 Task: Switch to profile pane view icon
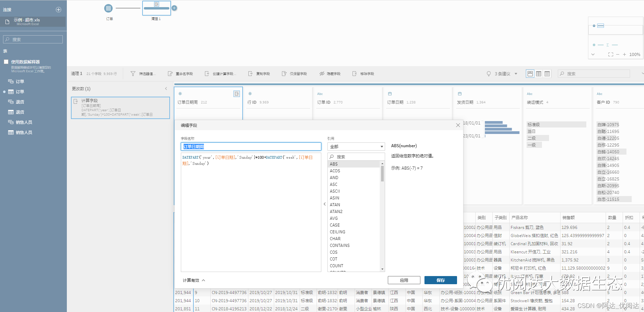530,74
